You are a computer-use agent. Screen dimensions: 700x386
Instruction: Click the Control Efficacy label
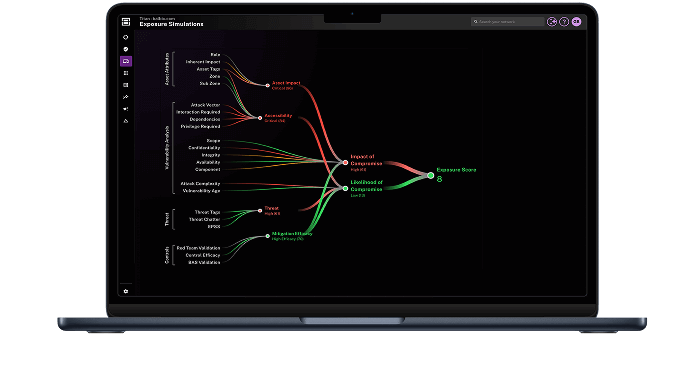pos(203,255)
